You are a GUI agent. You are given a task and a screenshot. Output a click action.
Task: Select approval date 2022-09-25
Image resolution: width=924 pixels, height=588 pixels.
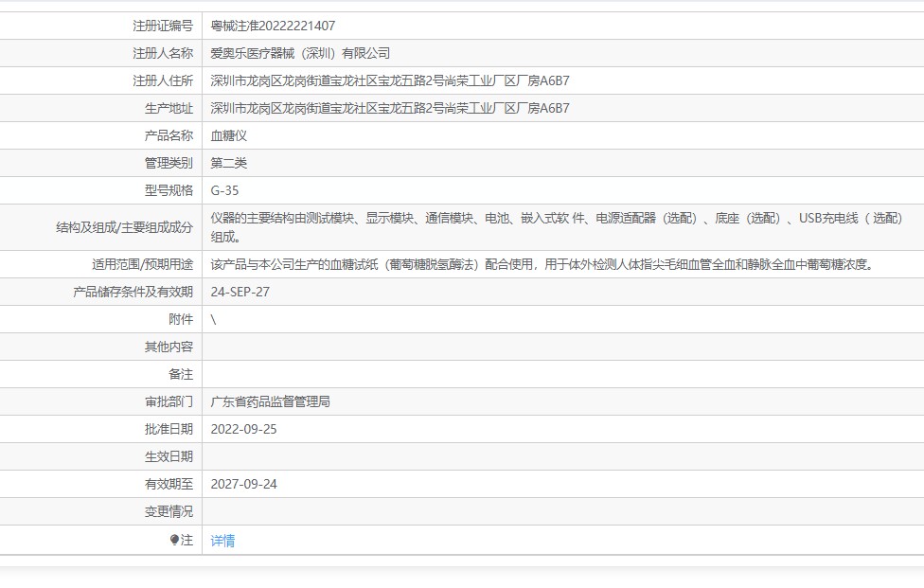(243, 429)
